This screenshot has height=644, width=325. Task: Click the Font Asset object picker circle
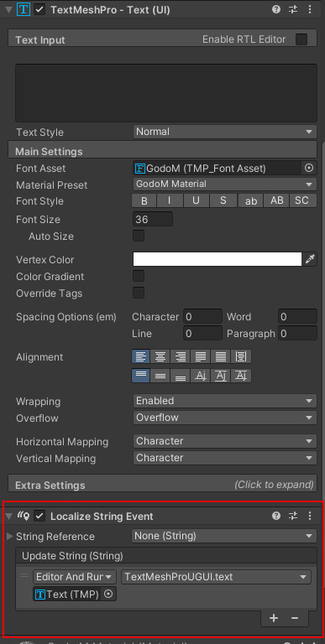click(x=308, y=168)
